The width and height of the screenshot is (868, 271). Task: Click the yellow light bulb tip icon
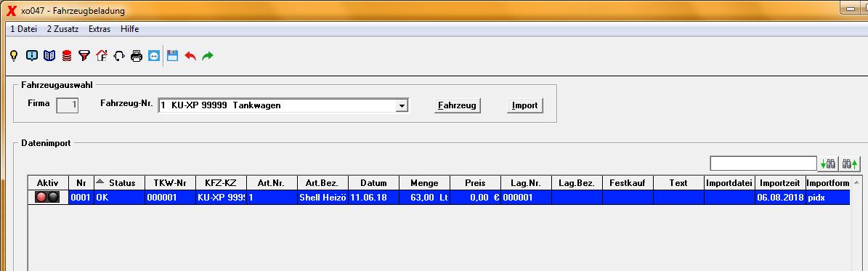[x=15, y=55]
